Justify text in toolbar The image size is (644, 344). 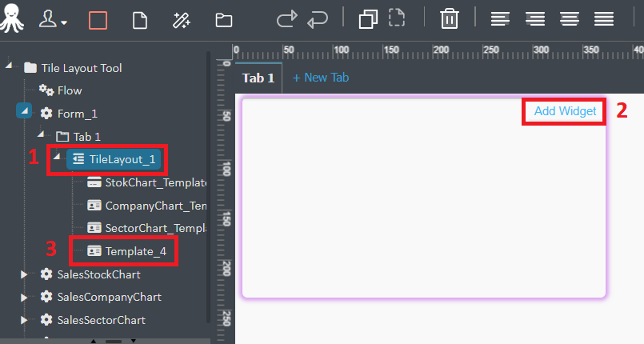pos(604,19)
